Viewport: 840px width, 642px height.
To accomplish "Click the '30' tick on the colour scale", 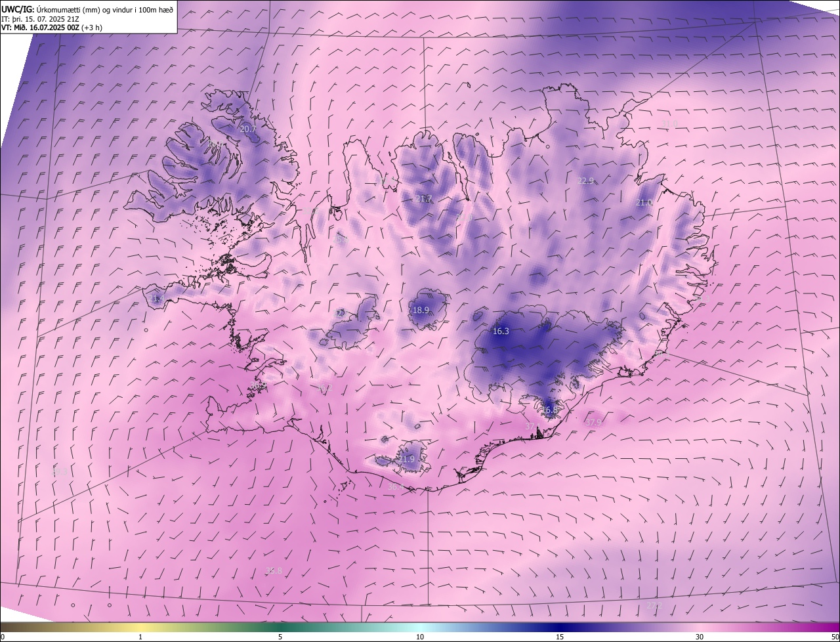I will [700, 637].
